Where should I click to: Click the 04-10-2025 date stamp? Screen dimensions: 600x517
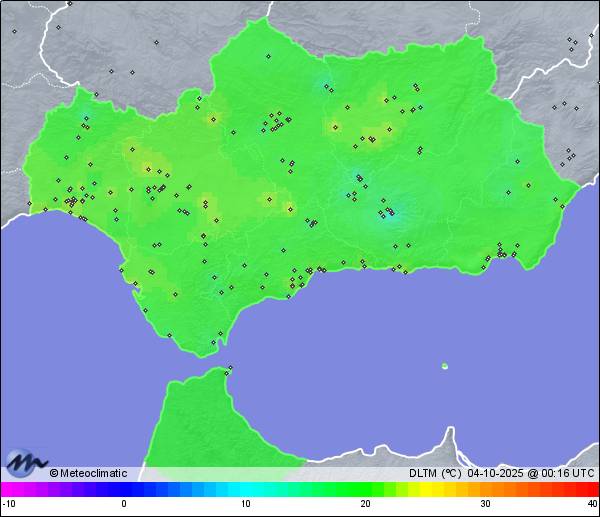tap(492, 473)
